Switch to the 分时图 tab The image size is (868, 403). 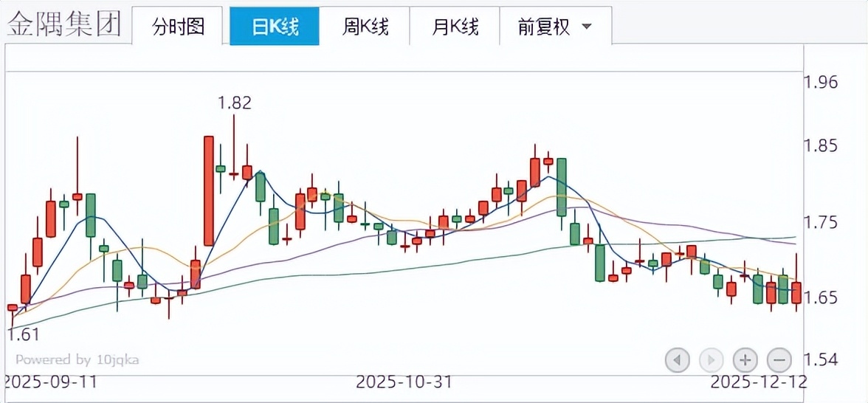click(x=178, y=27)
